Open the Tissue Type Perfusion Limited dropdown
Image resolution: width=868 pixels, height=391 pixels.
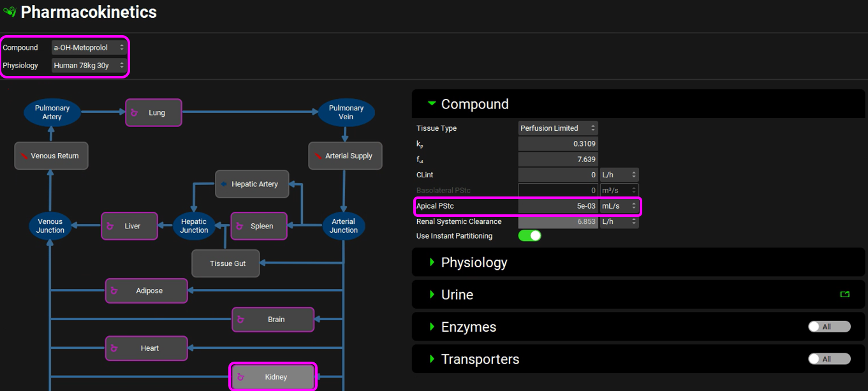(x=557, y=128)
